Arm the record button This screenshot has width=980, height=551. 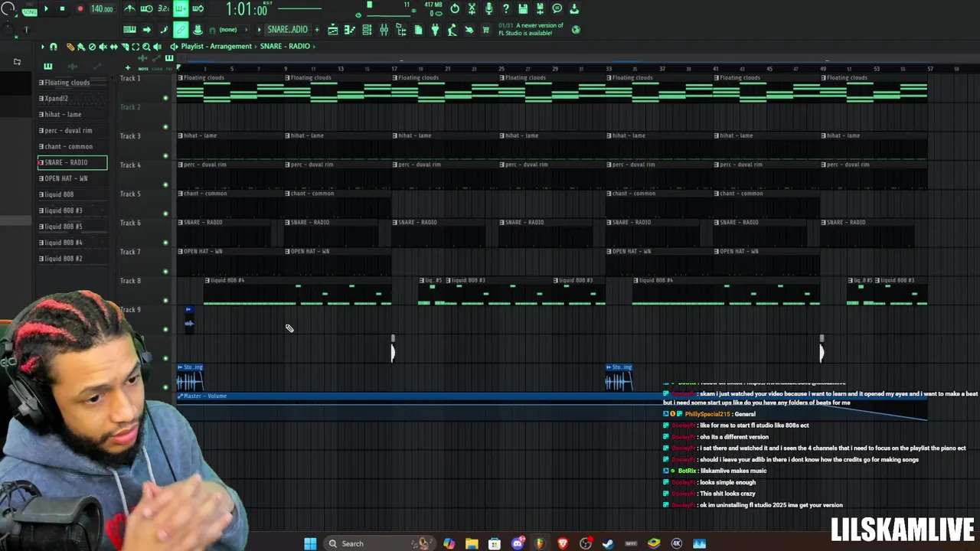pyautogui.click(x=80, y=8)
